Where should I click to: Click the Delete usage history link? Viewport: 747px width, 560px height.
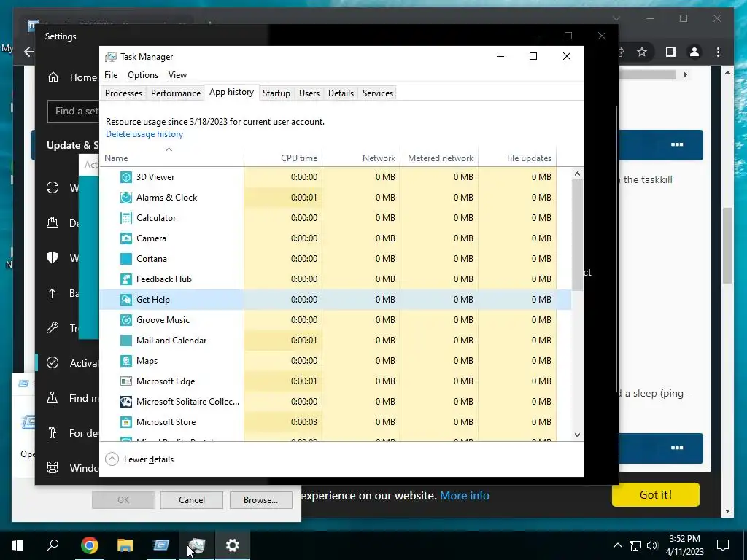coord(144,134)
